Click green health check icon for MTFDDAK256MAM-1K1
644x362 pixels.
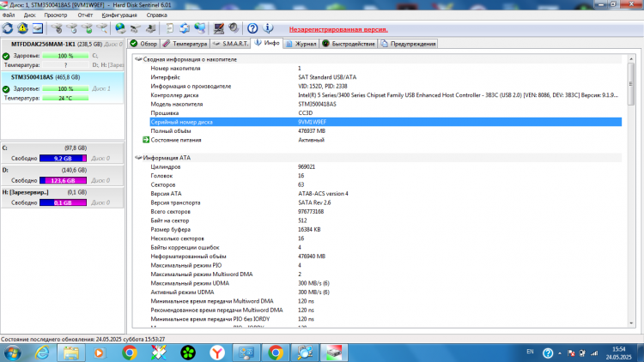pos(6,56)
